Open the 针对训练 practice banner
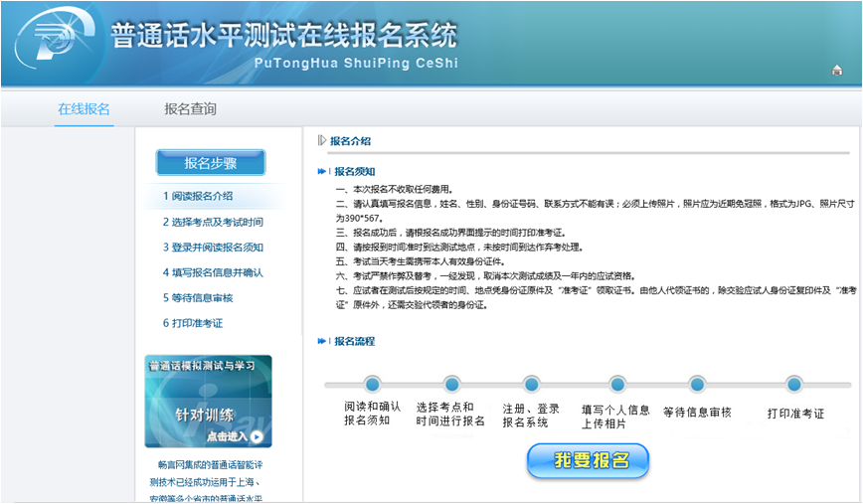Image resolution: width=863 pixels, height=504 pixels. click(208, 402)
